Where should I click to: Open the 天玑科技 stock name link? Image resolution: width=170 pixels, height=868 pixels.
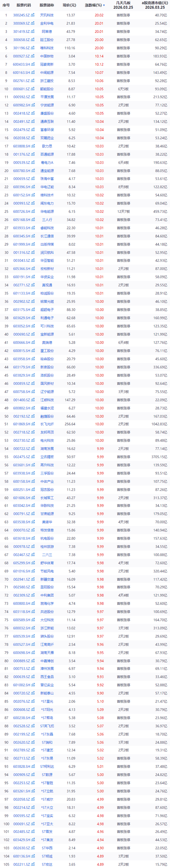click(47, 15)
